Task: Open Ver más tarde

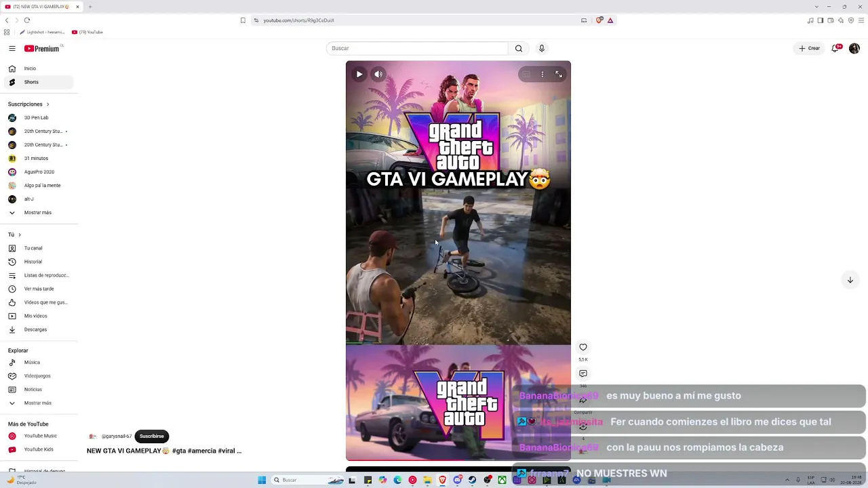Action: tap(38, 289)
